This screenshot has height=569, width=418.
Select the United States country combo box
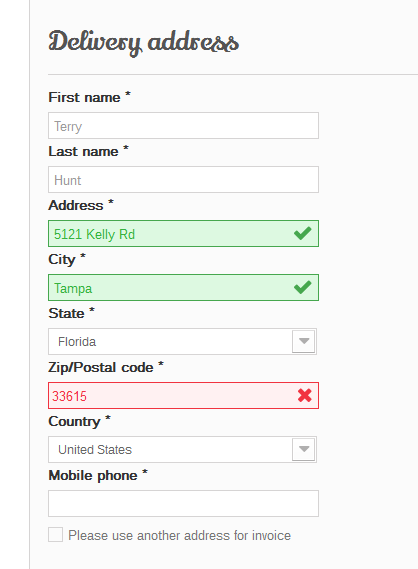(x=183, y=450)
